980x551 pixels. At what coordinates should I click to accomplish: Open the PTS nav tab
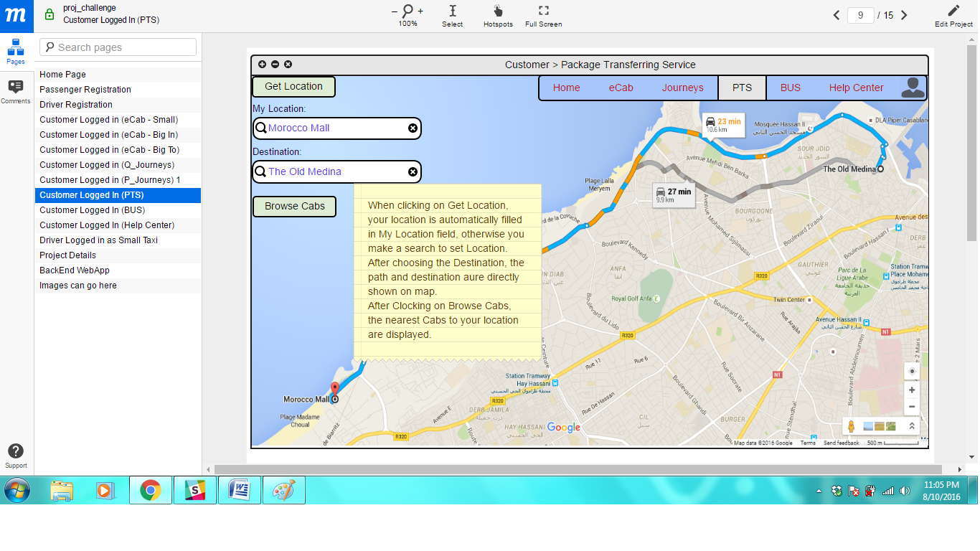click(x=743, y=88)
